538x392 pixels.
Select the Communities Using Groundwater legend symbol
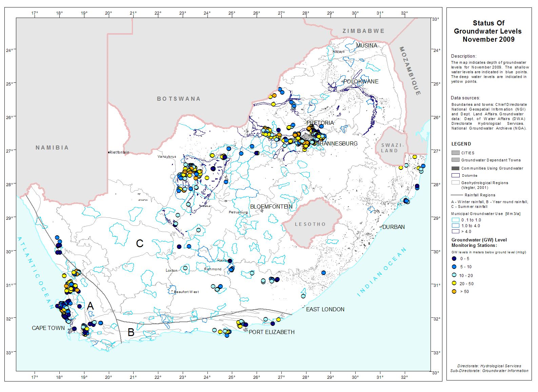pyautogui.click(x=455, y=168)
